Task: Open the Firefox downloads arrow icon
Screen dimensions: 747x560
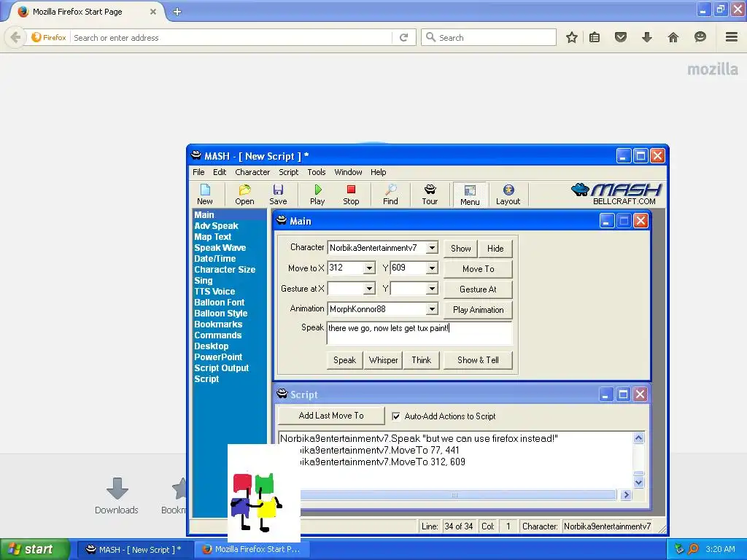Action: point(646,37)
